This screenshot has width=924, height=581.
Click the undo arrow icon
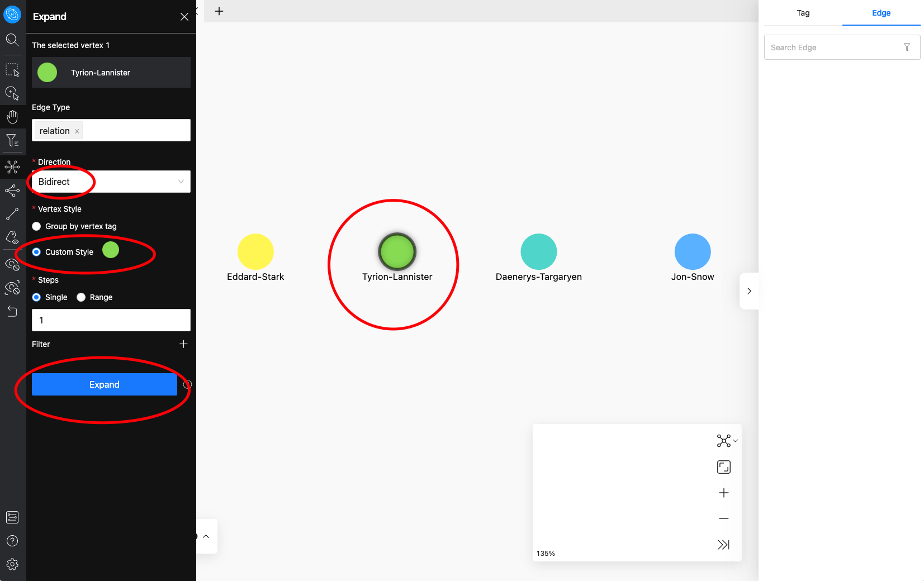click(x=12, y=311)
